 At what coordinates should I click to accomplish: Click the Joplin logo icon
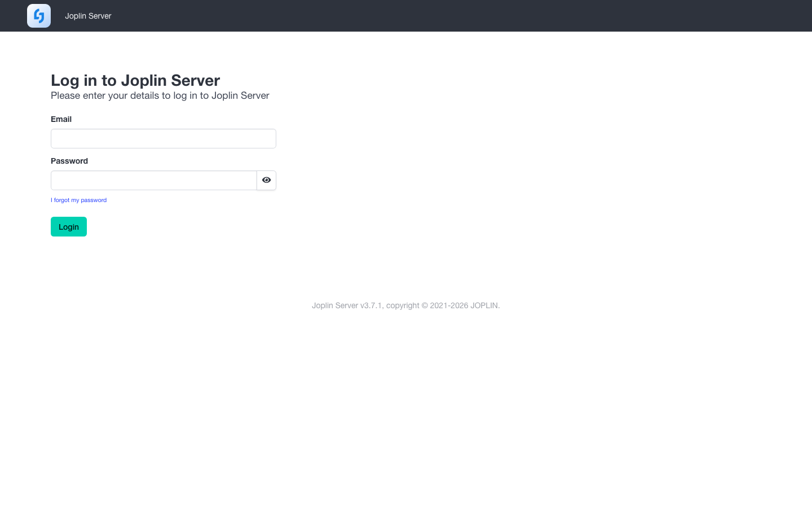click(39, 16)
